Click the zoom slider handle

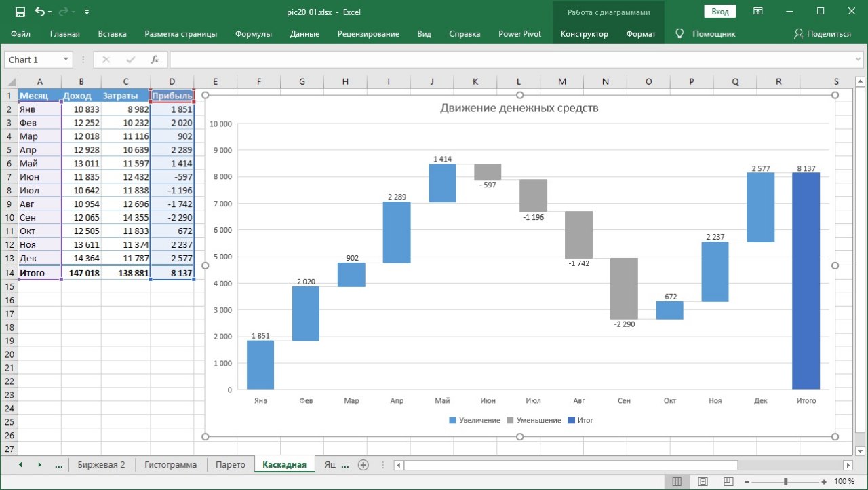(785, 481)
